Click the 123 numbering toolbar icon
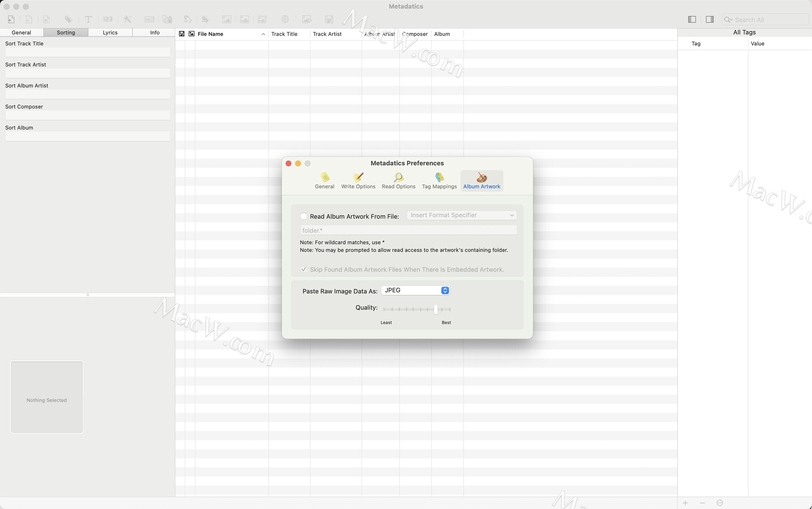Viewport: 812px width, 509px height. pos(108,19)
